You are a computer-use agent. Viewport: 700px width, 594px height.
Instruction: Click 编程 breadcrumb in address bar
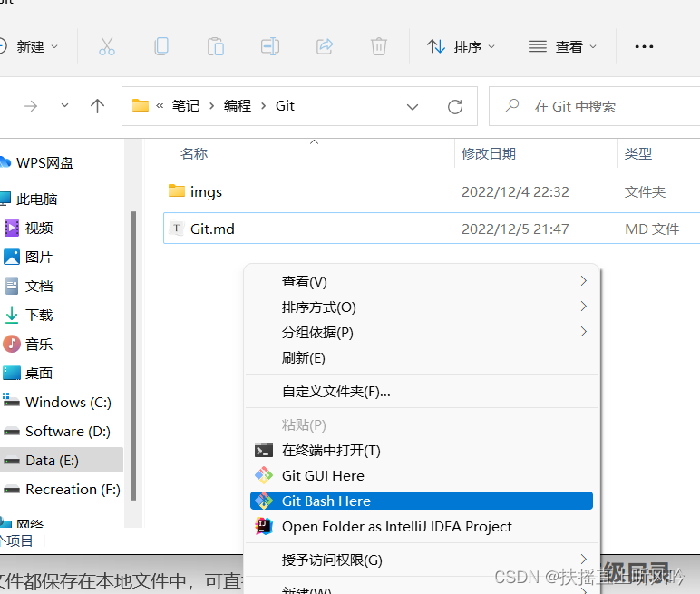(x=238, y=106)
